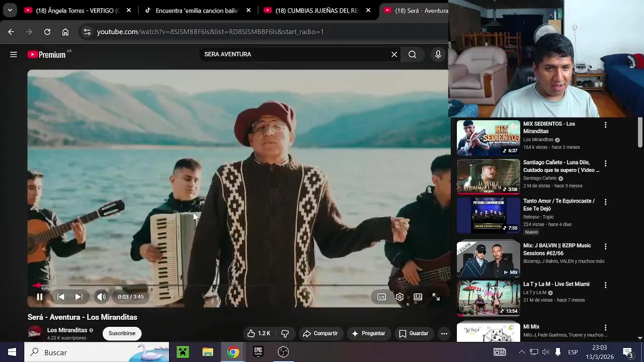Open options menu for Mi Mix

(605, 328)
